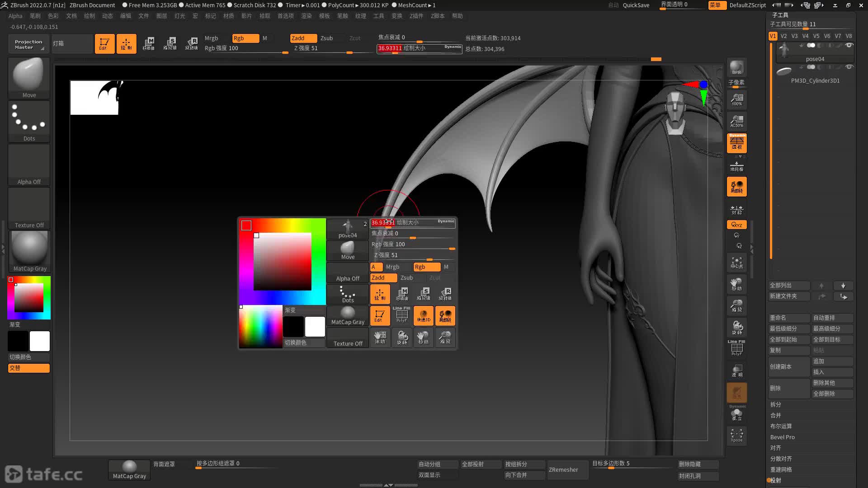This screenshot has height=488, width=868.
Task: Expand the 布尔运算 boolean section
Action: (x=781, y=426)
